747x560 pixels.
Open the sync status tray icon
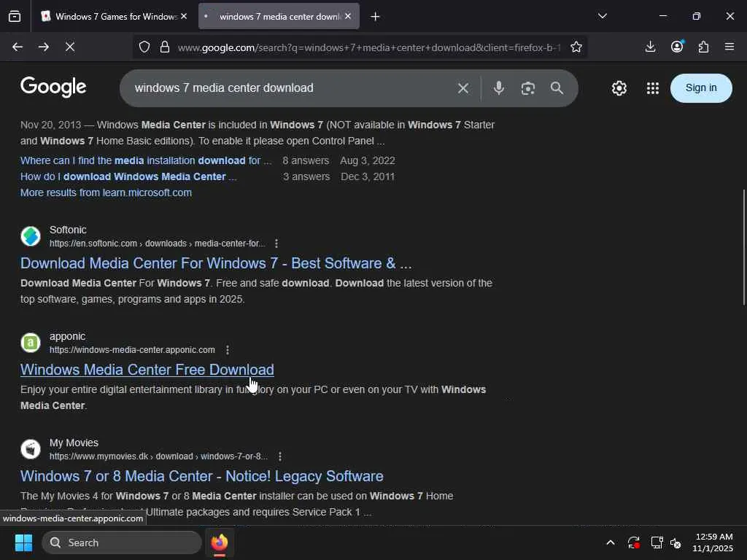point(634,542)
